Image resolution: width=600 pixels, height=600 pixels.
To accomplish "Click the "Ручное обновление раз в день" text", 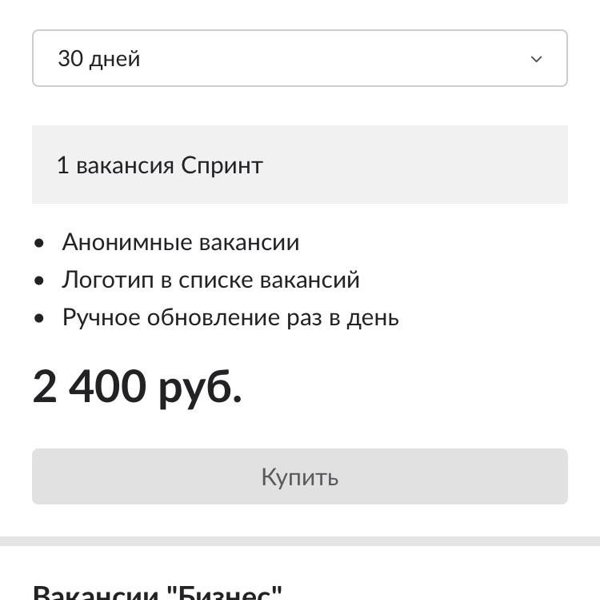I will 230,318.
